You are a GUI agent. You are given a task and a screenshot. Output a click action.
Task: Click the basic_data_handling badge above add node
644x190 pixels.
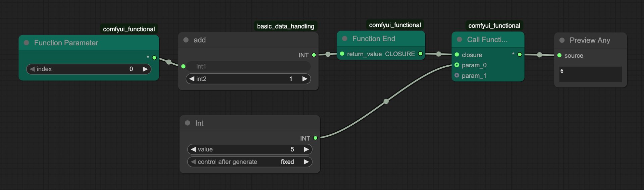[285, 26]
